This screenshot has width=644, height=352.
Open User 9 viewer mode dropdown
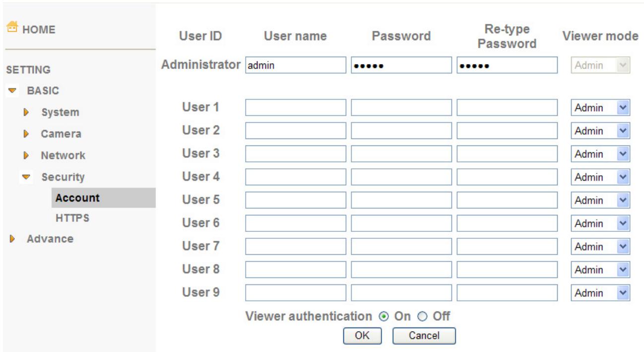(600, 293)
